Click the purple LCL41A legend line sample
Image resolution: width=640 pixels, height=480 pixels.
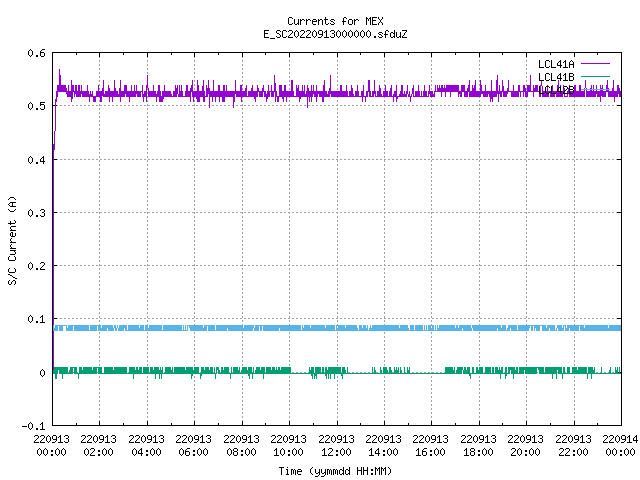(595, 64)
